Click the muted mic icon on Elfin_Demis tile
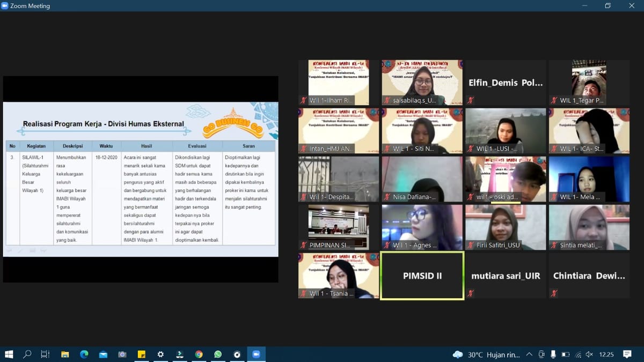The width and height of the screenshot is (644, 362). tap(471, 100)
